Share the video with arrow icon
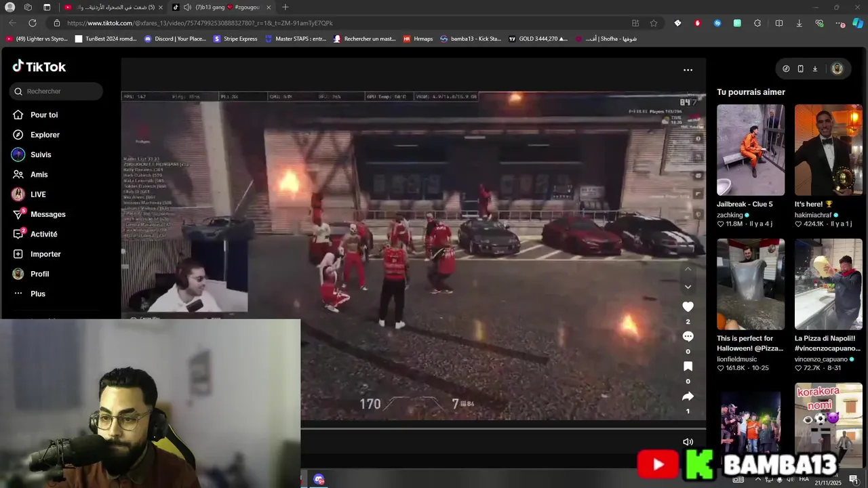This screenshot has width=868, height=488. (x=688, y=396)
